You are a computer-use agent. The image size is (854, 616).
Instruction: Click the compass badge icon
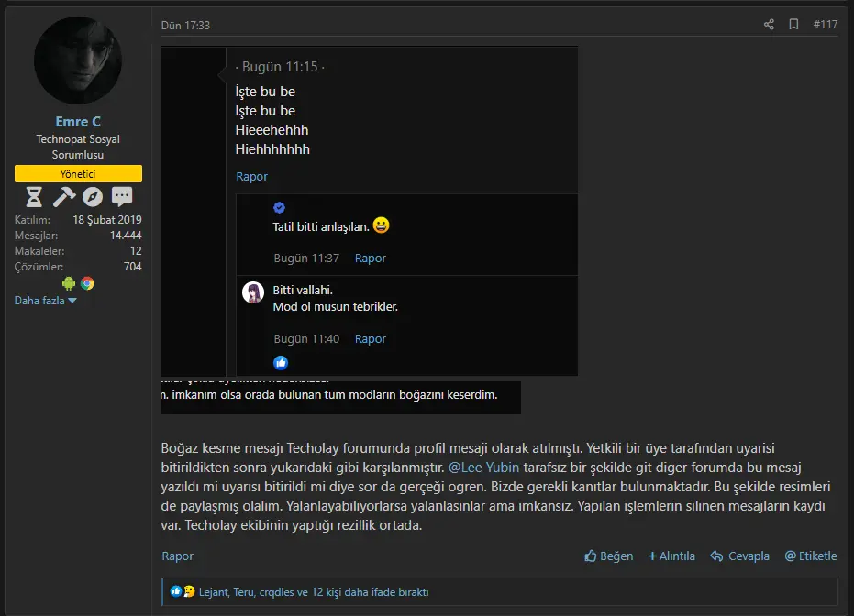tap(93, 197)
